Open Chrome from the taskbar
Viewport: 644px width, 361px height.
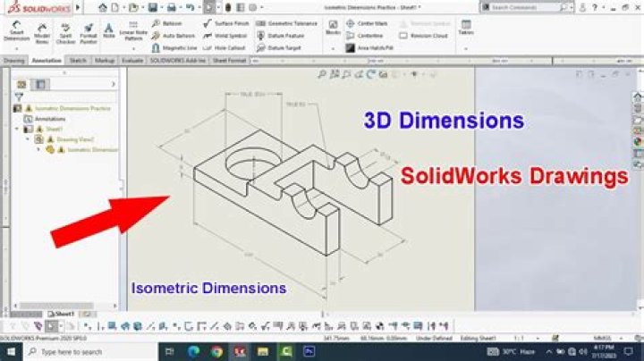pos(218,352)
